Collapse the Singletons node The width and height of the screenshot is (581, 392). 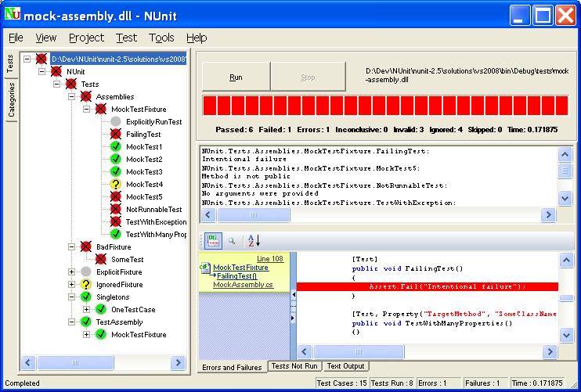click(x=71, y=297)
